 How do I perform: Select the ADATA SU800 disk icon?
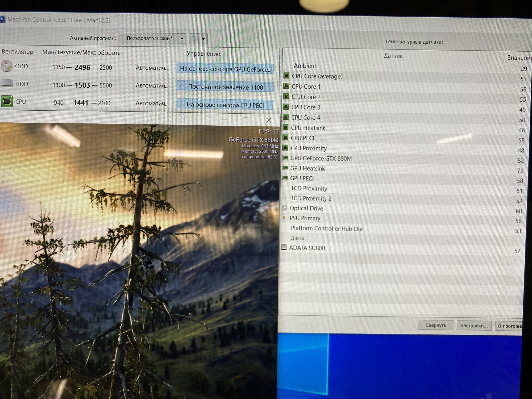(284, 247)
